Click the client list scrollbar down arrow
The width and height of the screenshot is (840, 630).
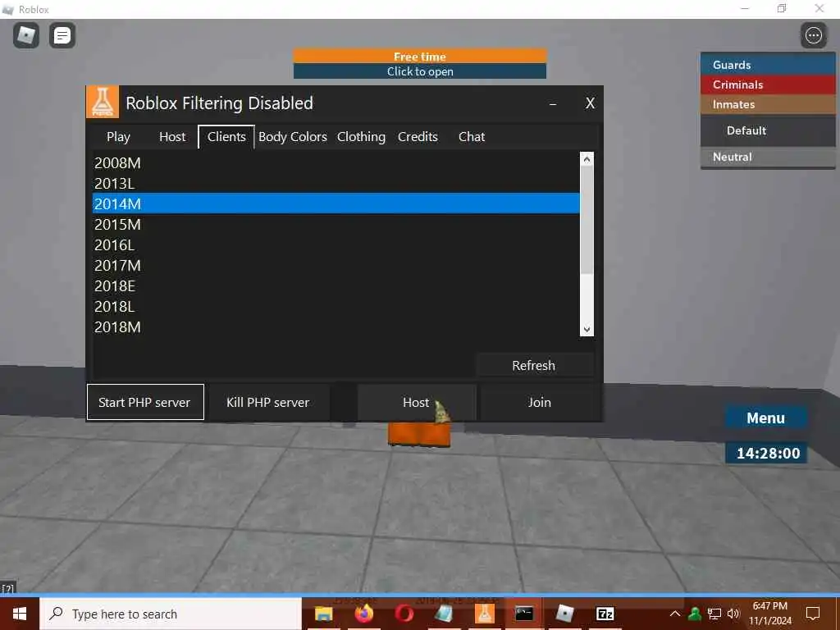coord(587,330)
